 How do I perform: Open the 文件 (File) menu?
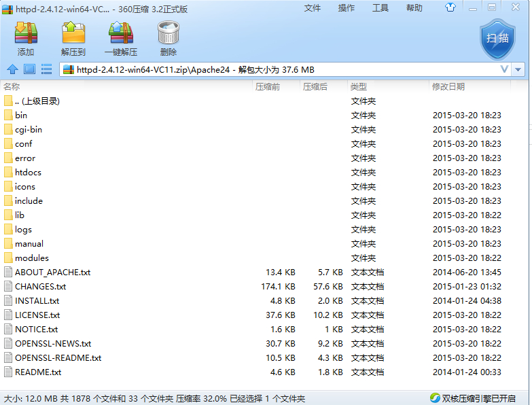tap(312, 7)
